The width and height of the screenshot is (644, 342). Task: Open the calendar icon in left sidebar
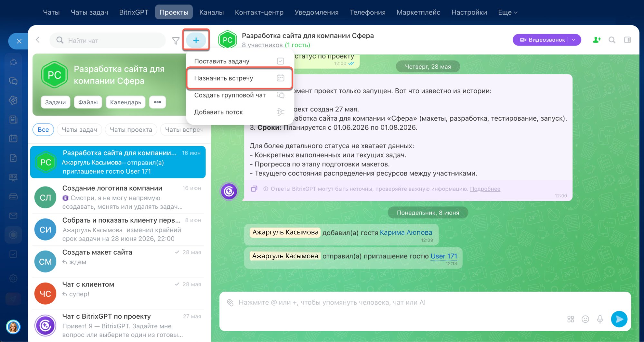coord(13,138)
